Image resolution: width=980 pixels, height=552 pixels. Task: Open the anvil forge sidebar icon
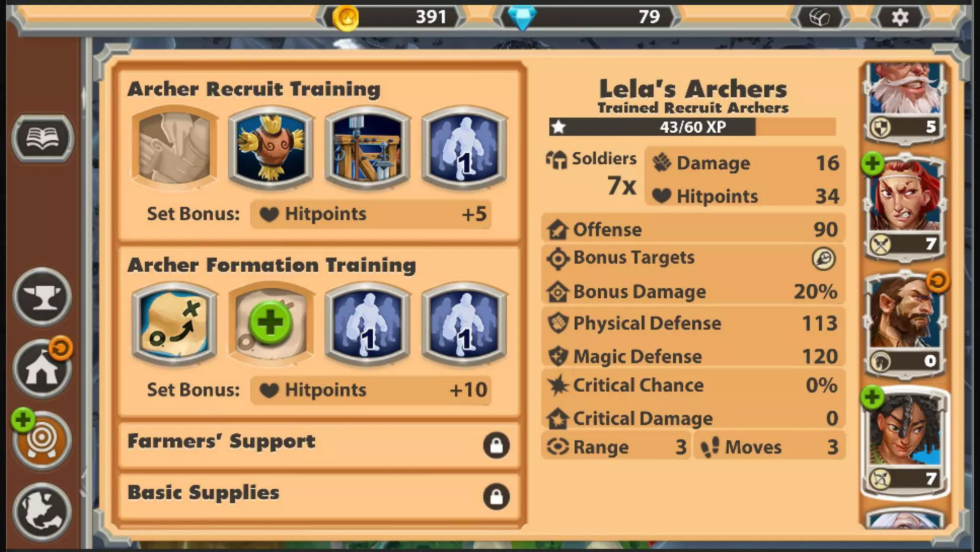[42, 297]
